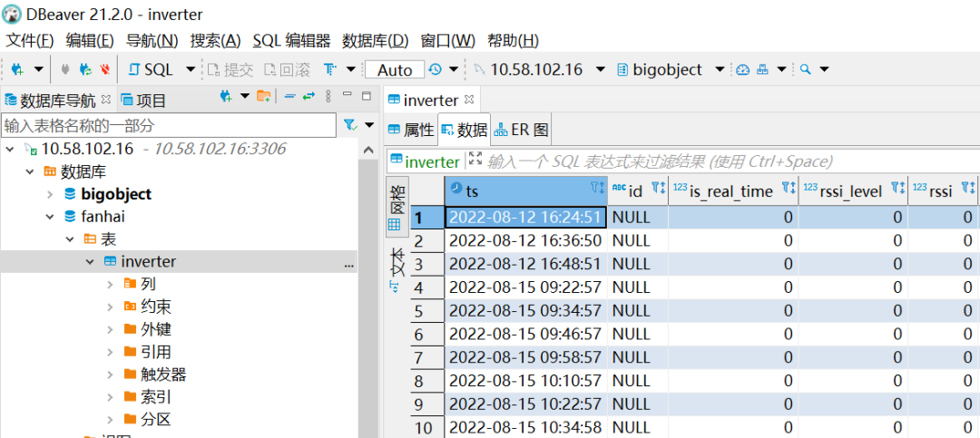This screenshot has height=438, width=980.
Task: Open the 数据库(D) menu
Action: click(x=375, y=41)
